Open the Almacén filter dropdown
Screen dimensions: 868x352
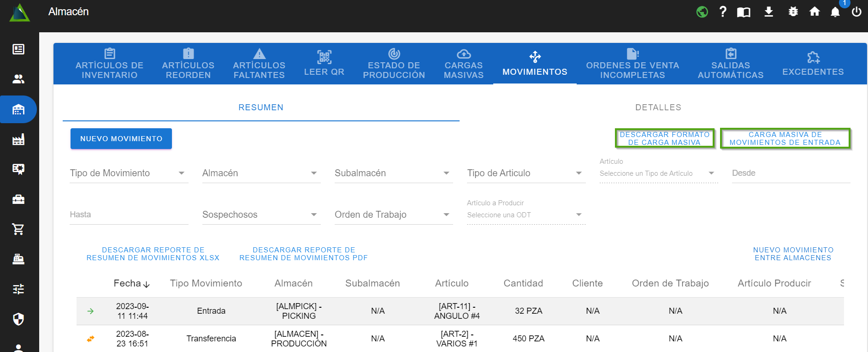261,173
